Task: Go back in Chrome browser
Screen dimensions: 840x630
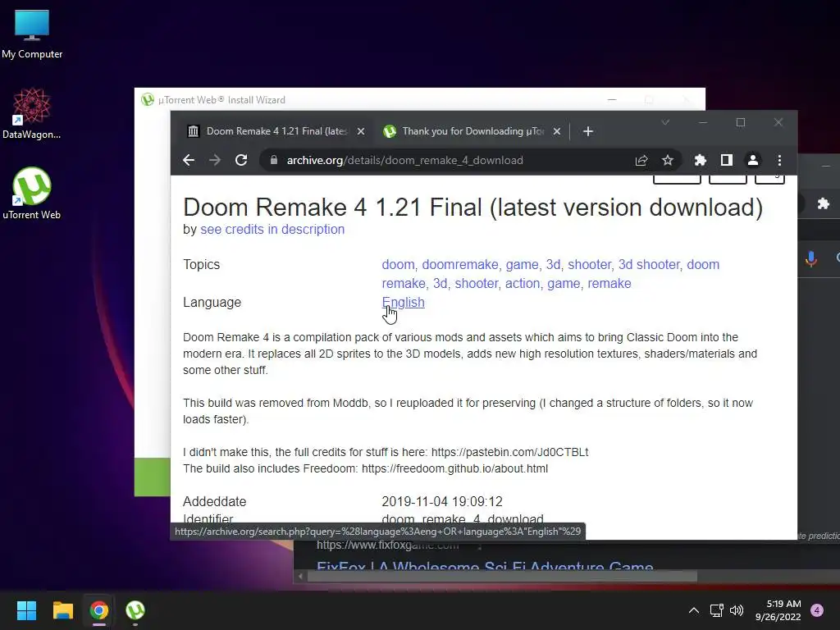Action: [x=188, y=160]
